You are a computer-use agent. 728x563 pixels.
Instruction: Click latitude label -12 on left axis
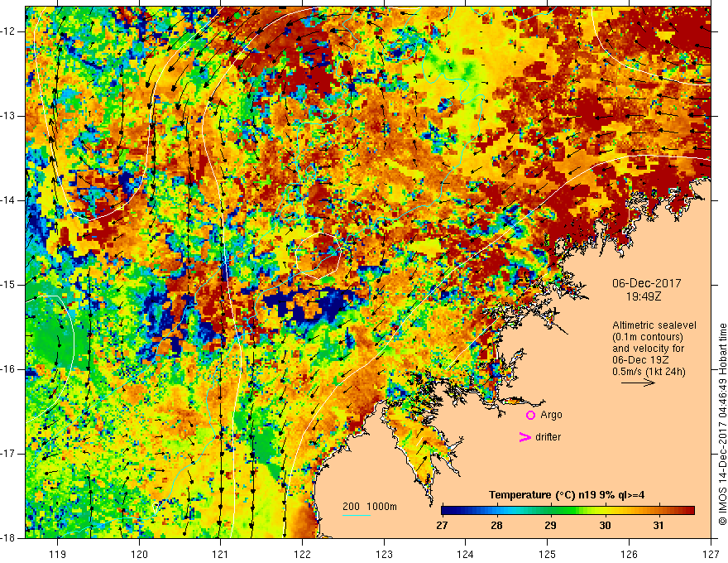point(9,31)
